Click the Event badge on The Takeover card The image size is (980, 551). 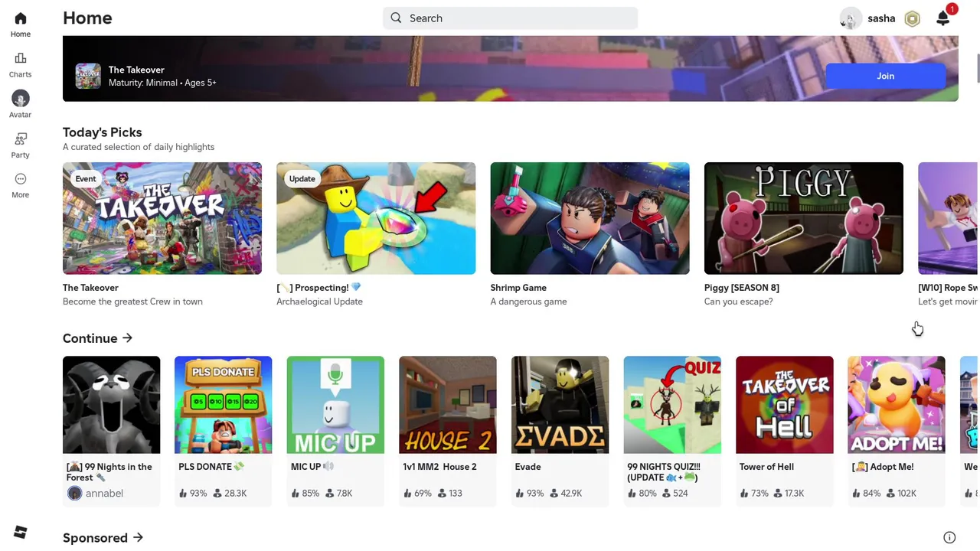pyautogui.click(x=86, y=179)
